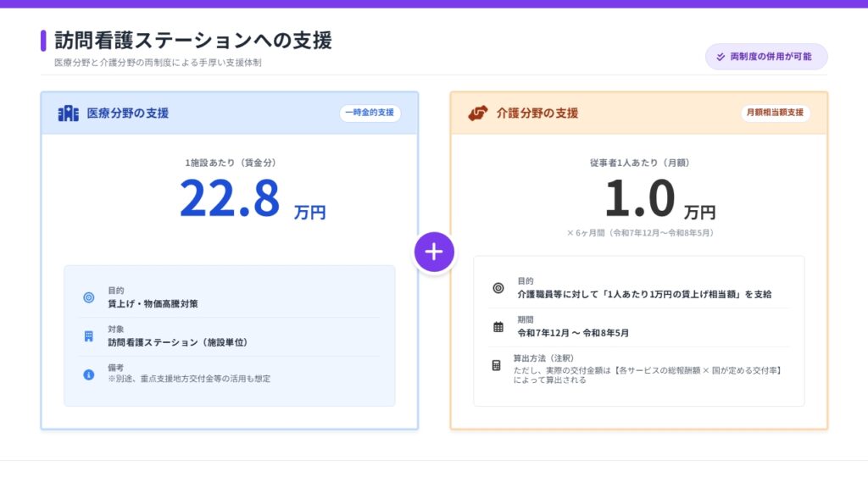
Task: Click the target icon next to 賃上げ・物価高騰対策
Action: point(89,297)
